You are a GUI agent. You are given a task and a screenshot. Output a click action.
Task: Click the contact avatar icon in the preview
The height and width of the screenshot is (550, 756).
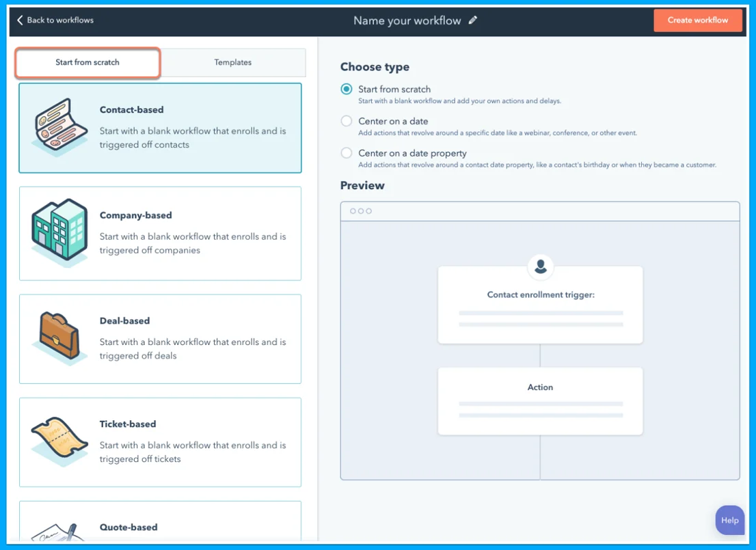point(540,267)
